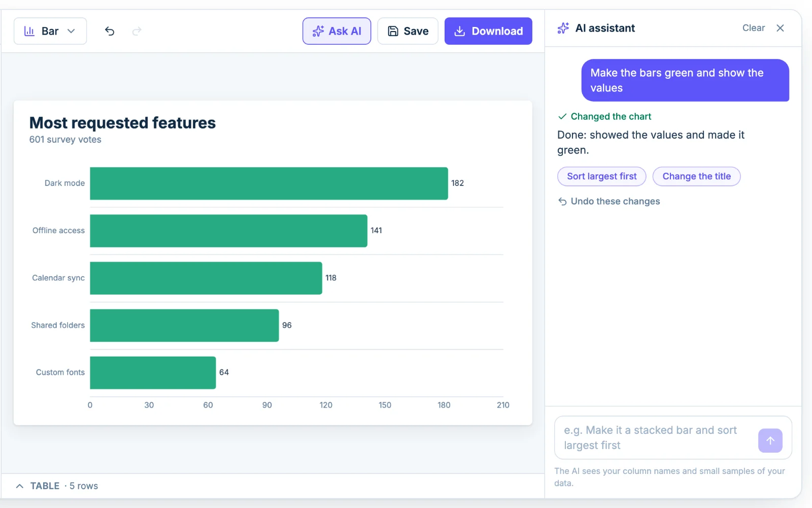Click the Calendar sync axis label
The image size is (812, 508).
point(58,278)
